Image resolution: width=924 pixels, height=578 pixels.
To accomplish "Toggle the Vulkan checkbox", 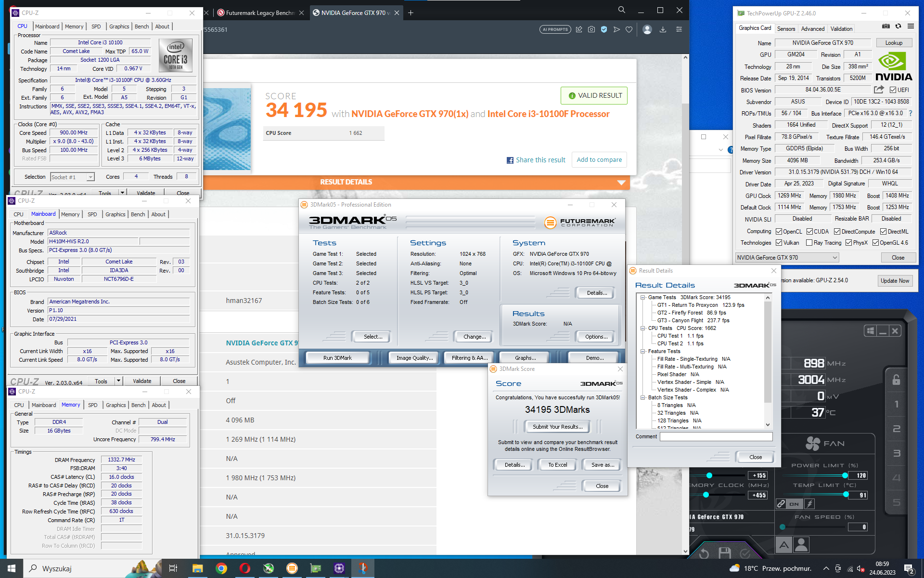I will tap(779, 243).
